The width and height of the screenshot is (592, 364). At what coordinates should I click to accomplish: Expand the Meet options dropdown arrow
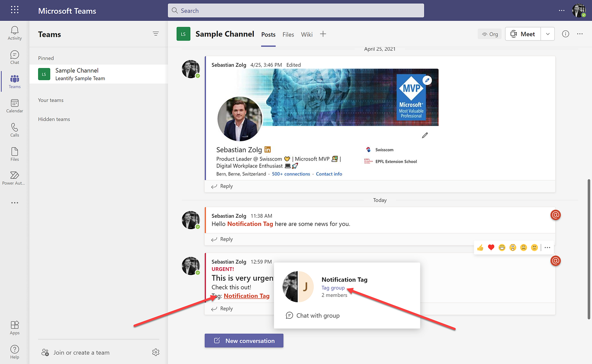[x=548, y=34]
